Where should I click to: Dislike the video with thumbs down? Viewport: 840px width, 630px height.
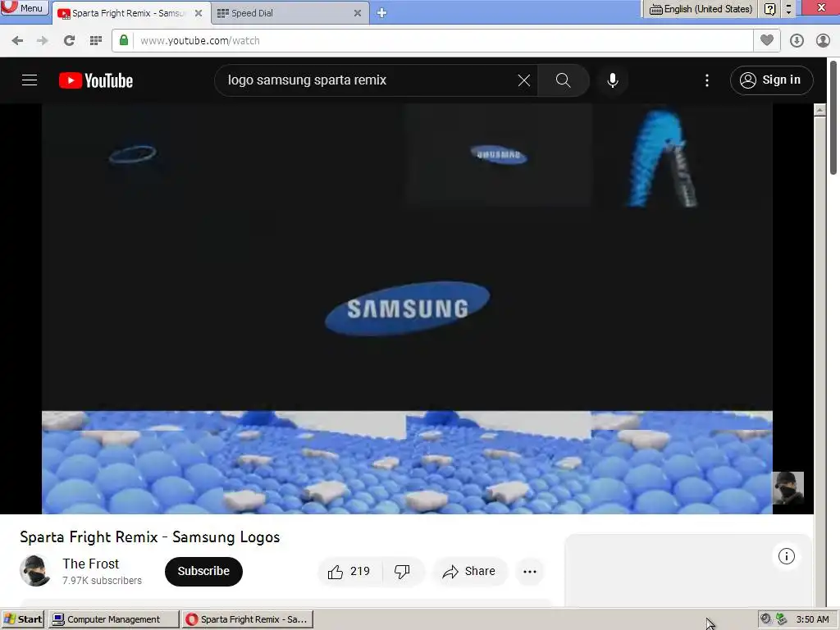coord(402,572)
